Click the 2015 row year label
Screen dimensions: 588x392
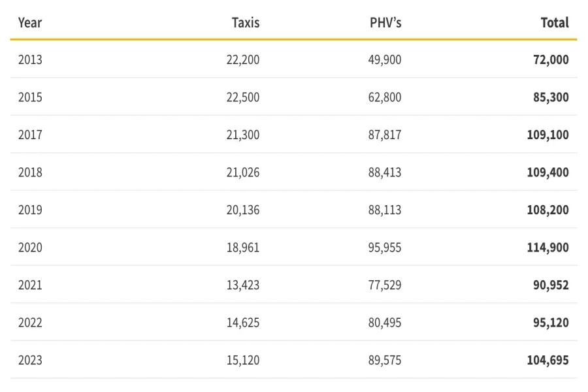tap(30, 97)
